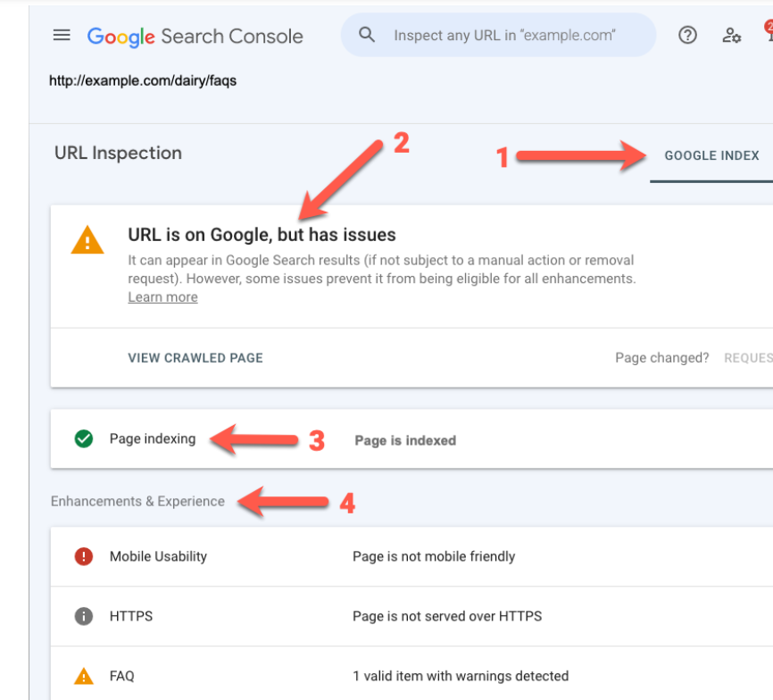Image resolution: width=773 pixels, height=700 pixels.
Task: Click the Request Indexing button
Action: [748, 358]
